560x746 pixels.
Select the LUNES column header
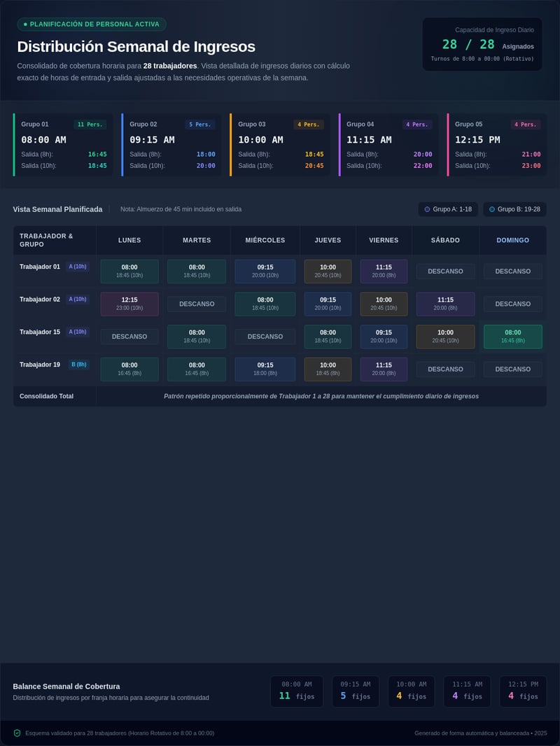click(129, 240)
